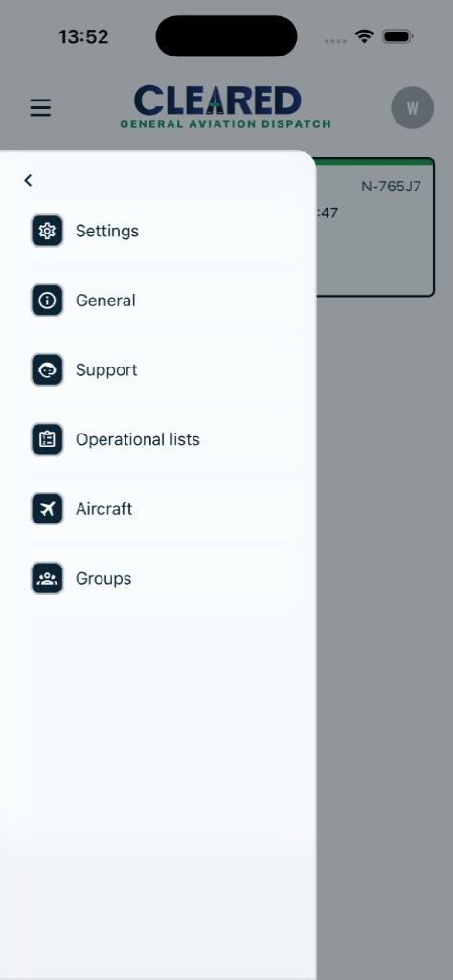Click the CLEARED General Aviation Dispatch logo

pyautogui.click(x=225, y=107)
